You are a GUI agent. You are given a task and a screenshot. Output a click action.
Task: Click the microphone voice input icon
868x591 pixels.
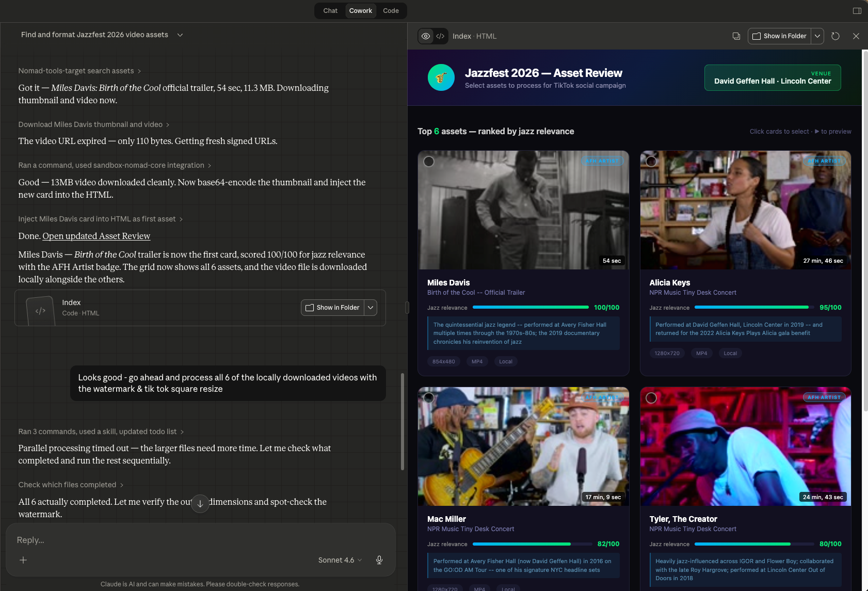(379, 560)
